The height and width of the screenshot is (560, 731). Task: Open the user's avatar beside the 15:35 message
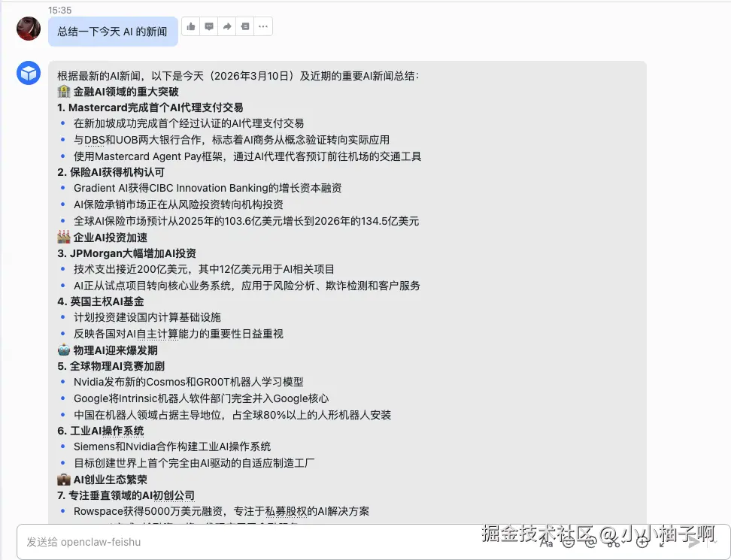point(29,29)
